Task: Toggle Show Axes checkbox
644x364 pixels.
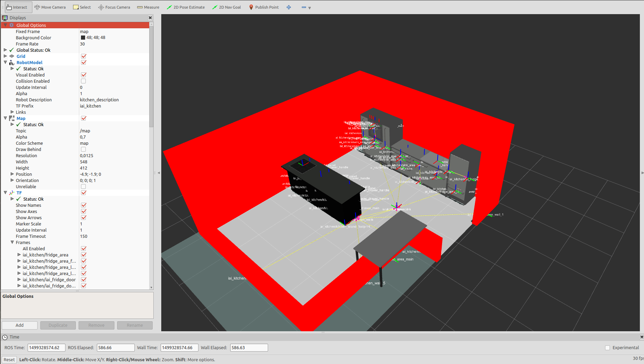Action: tap(83, 211)
